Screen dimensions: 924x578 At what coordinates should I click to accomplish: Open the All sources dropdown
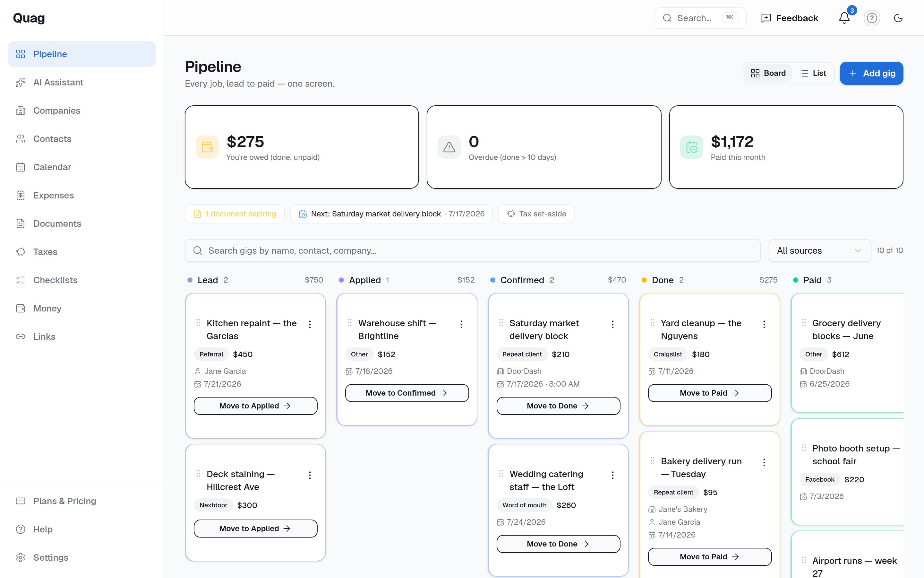820,250
